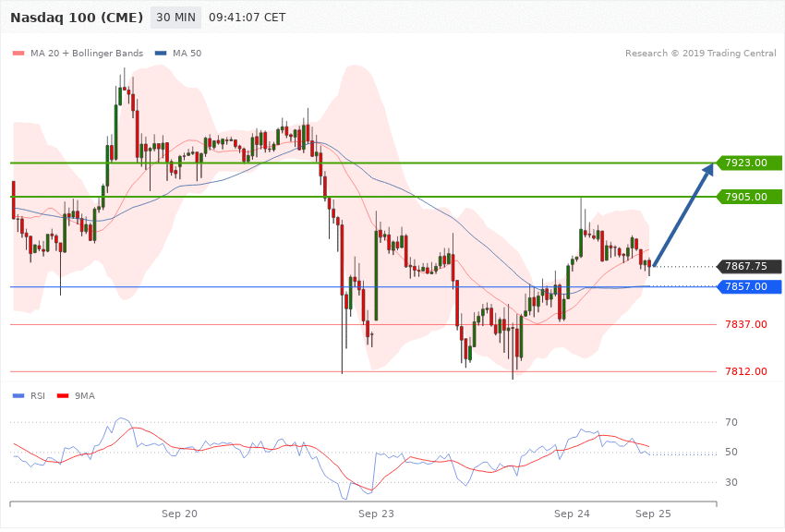Click the Sep 25 date axis label

tap(653, 514)
